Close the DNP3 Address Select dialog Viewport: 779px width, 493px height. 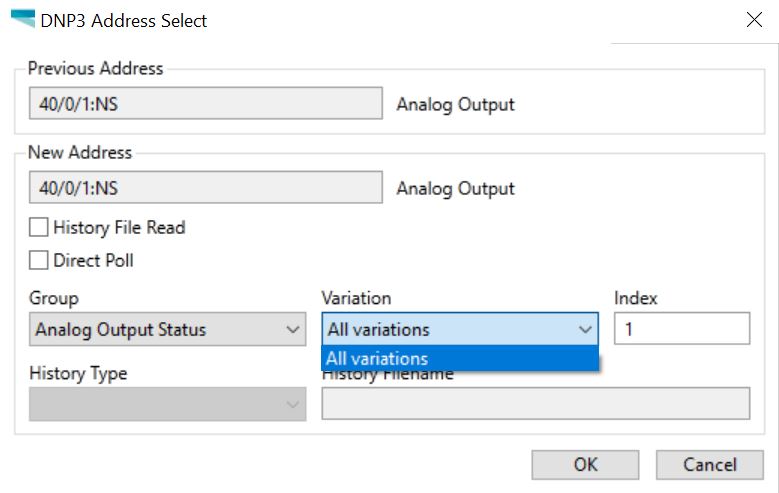point(754,20)
